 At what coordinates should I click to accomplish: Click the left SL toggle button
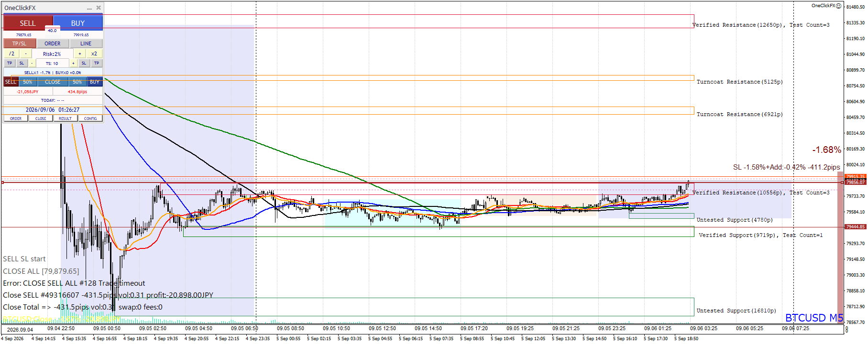click(x=22, y=63)
